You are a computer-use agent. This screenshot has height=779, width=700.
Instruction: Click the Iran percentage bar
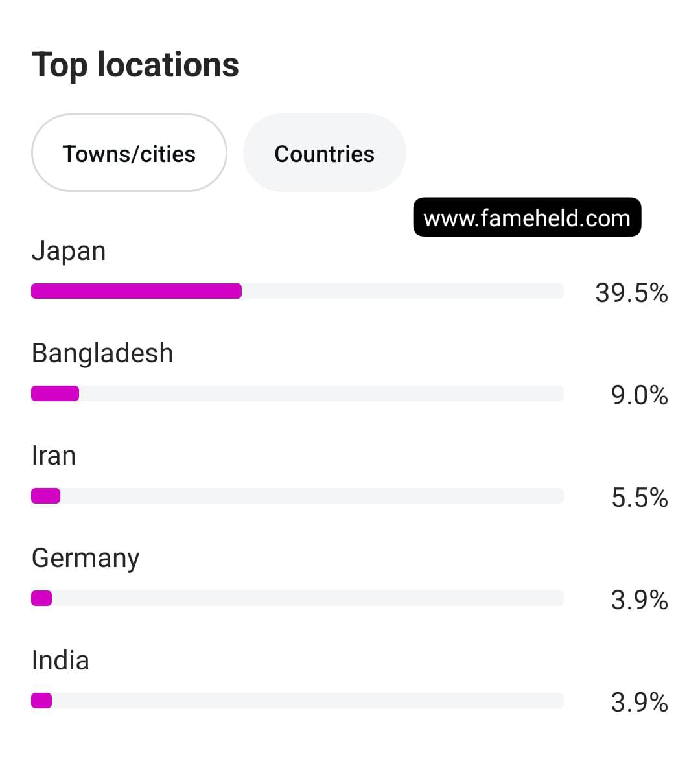(x=45, y=496)
